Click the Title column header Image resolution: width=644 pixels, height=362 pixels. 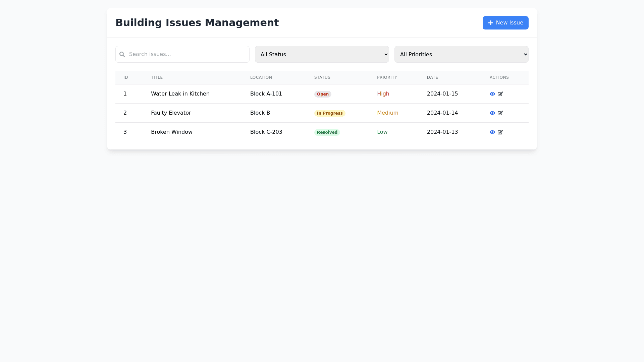tap(157, 77)
